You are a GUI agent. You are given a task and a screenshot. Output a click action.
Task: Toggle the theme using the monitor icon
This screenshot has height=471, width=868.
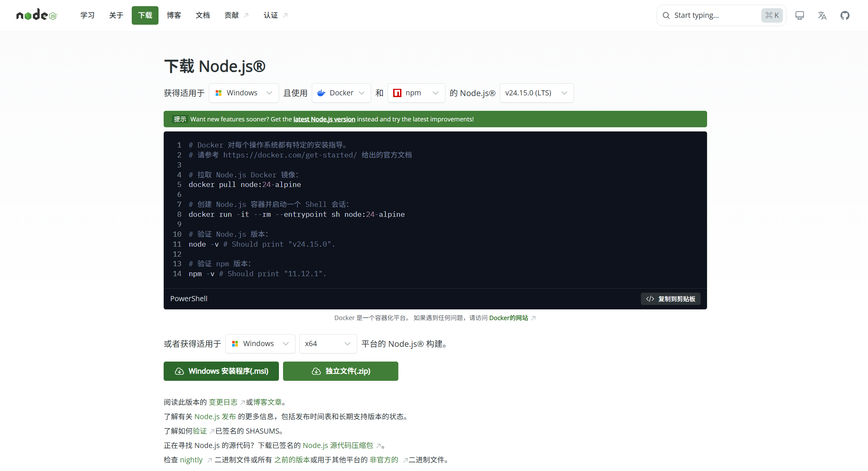pos(799,15)
